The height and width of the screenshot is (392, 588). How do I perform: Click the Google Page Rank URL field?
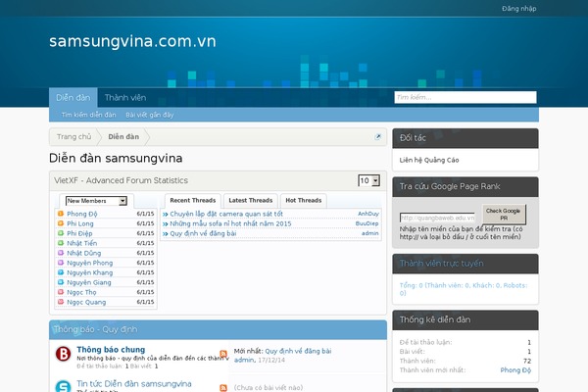click(437, 218)
